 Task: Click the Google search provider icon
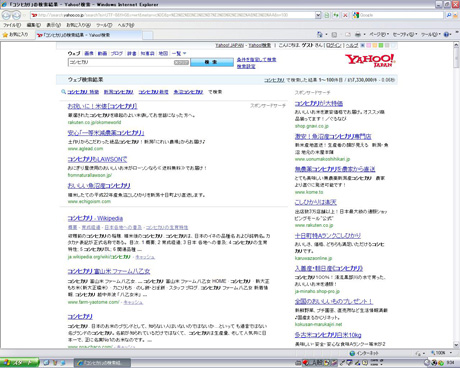[356, 15]
